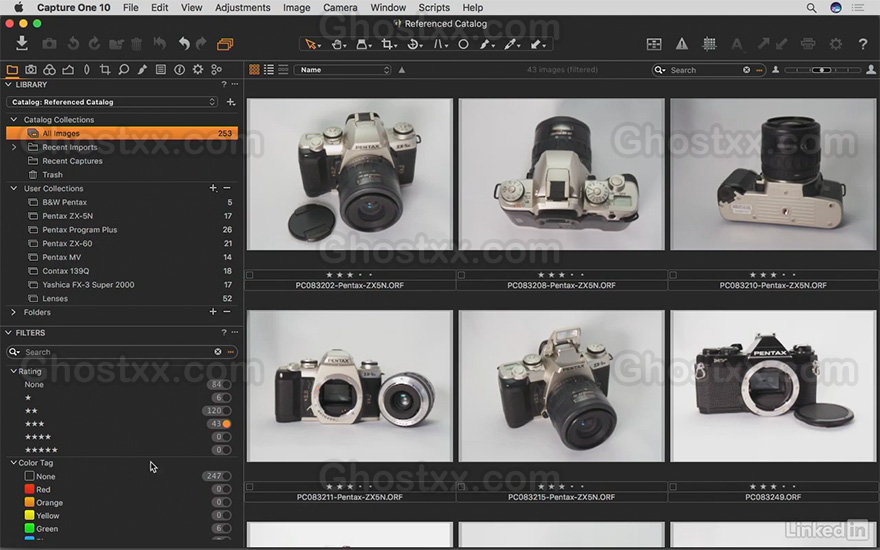Add a new User Collection with plus button

213,188
